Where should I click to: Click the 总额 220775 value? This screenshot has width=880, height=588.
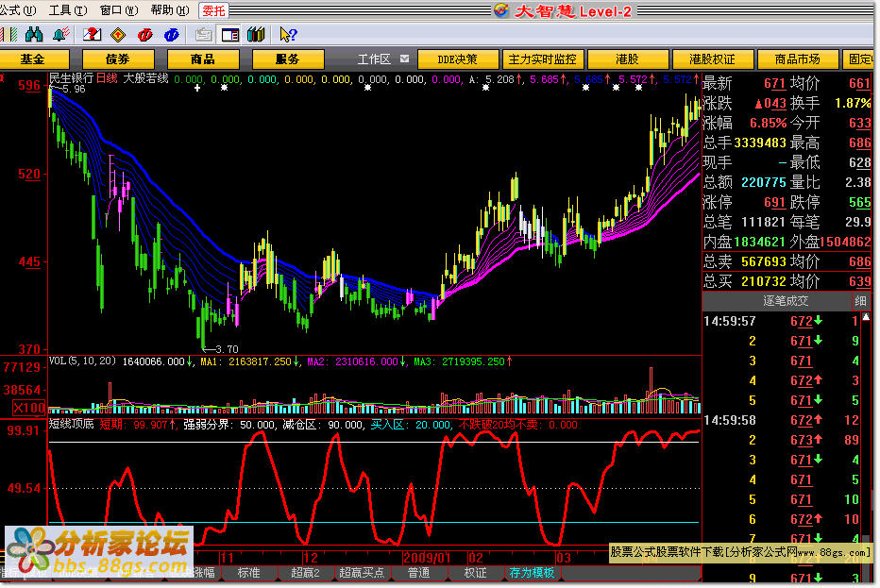point(764,182)
